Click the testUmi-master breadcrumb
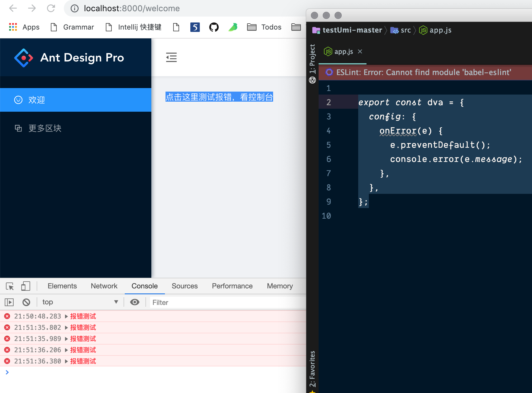Screen dimensions: 532x393 click(x=347, y=30)
